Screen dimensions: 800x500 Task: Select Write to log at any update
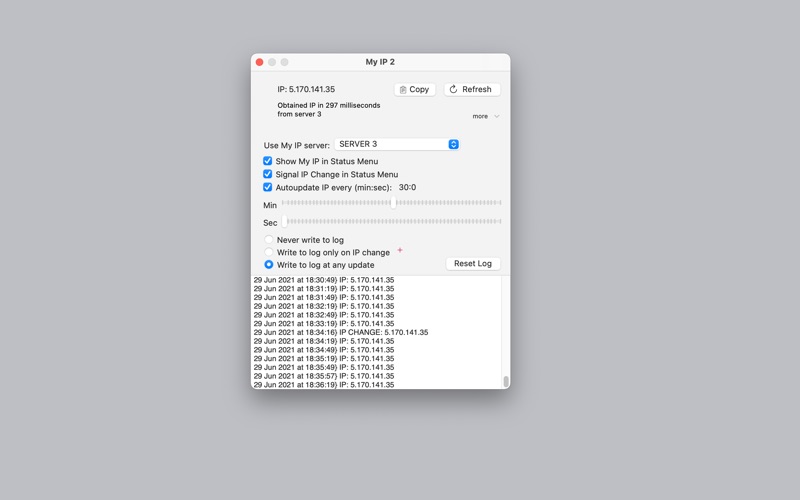pyautogui.click(x=268, y=265)
